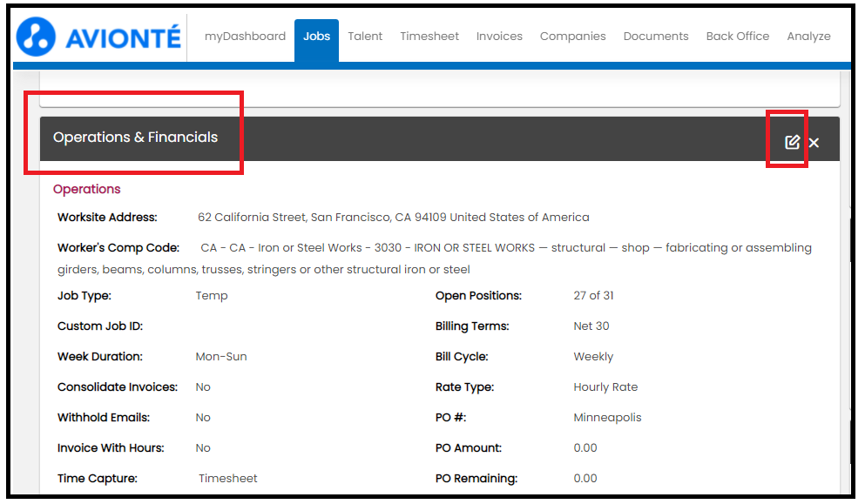Edit the Operations & Financials section
Viewport: 865px width, 504px height.
[792, 142]
